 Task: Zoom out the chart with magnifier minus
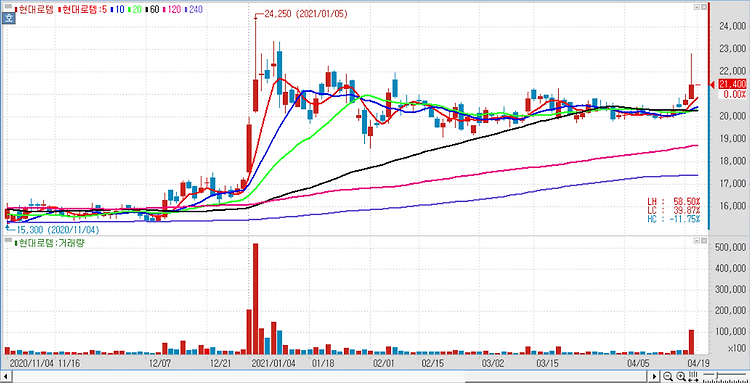click(x=668, y=376)
